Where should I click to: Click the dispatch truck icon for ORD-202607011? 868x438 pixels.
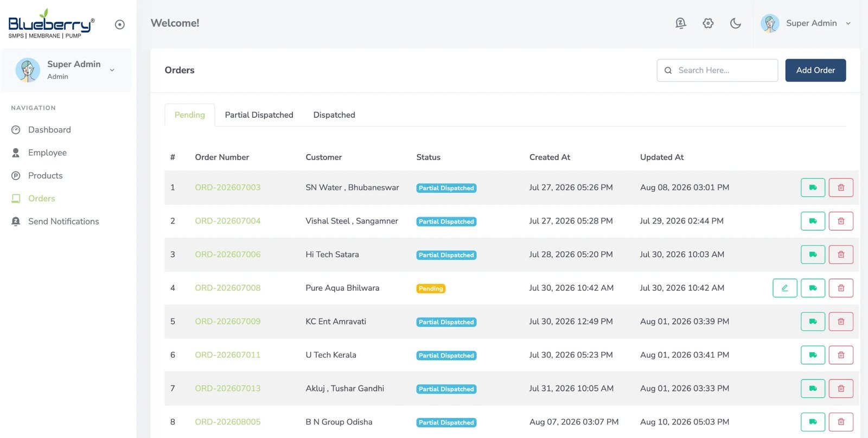tap(813, 355)
